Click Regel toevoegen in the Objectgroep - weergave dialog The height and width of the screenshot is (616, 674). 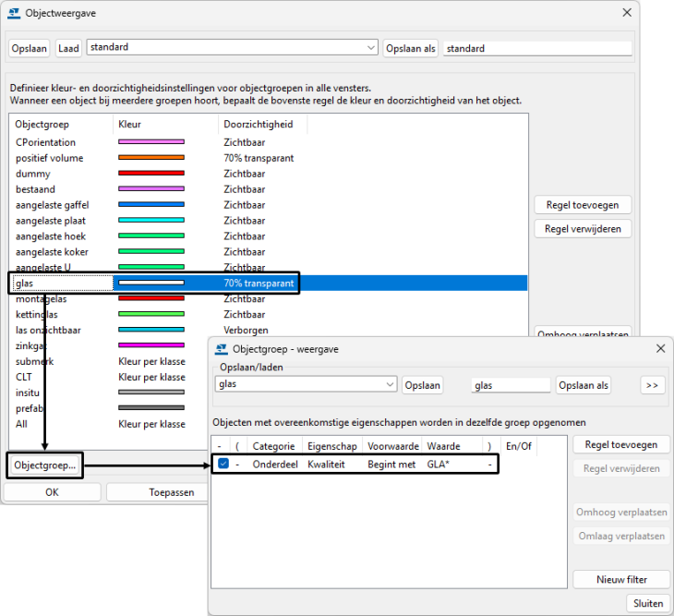(x=621, y=445)
